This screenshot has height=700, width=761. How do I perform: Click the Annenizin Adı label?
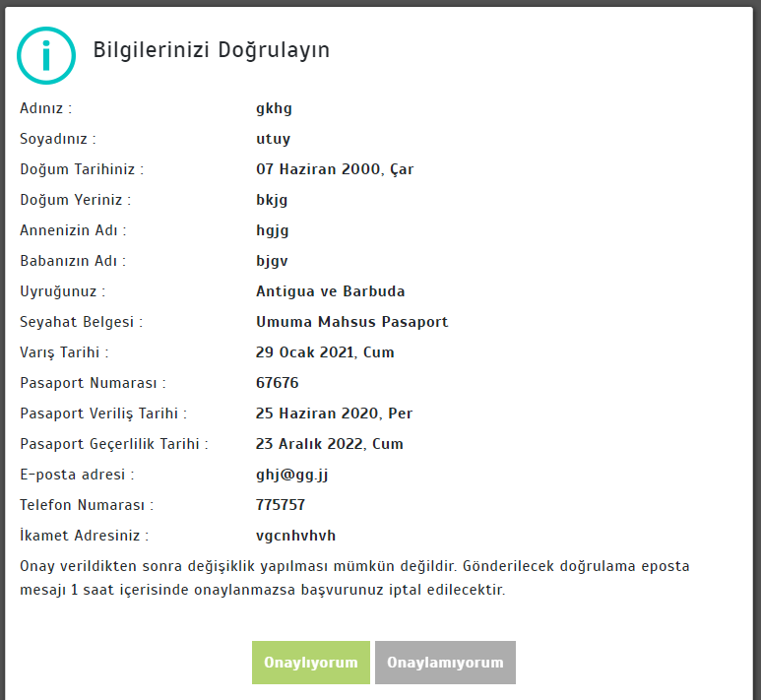point(73,230)
